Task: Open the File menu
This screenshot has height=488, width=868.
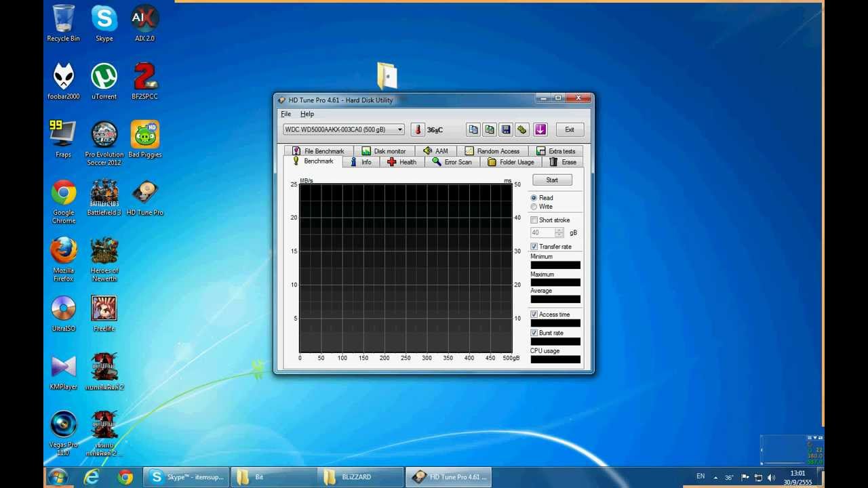Action: pos(286,114)
